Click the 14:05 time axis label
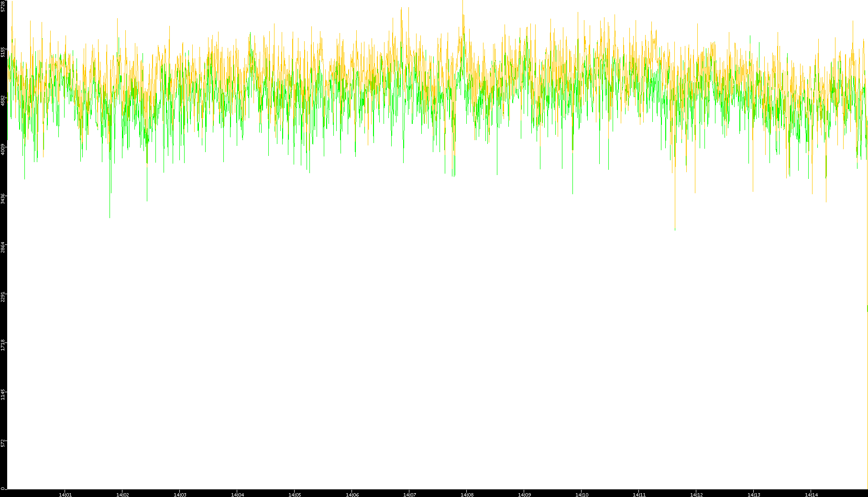Viewport: 868px width, 497px height. (295, 495)
